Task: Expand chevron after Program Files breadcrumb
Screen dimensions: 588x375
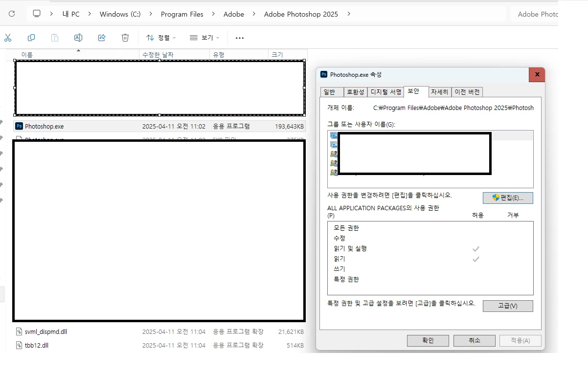Action: (x=214, y=14)
